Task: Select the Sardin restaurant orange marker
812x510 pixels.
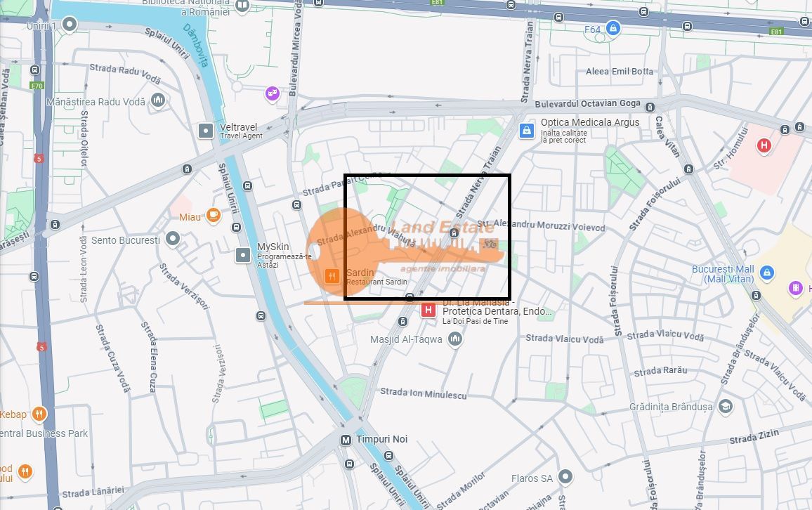Action: click(332, 277)
